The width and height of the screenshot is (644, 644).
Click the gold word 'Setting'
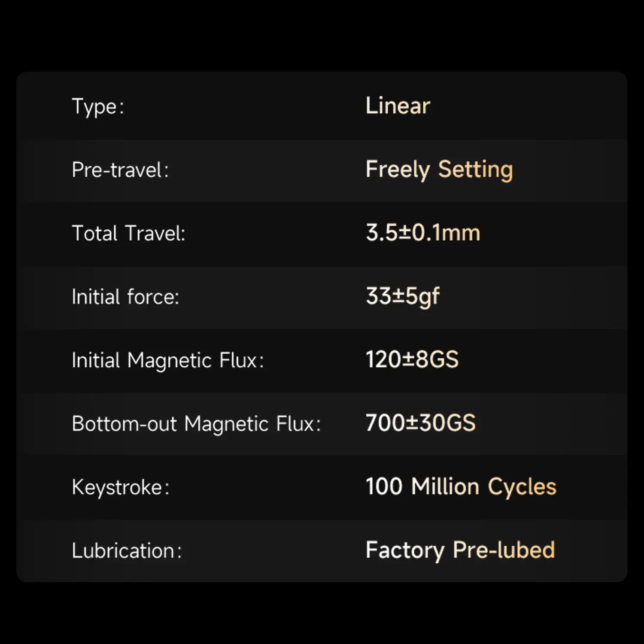click(x=475, y=170)
